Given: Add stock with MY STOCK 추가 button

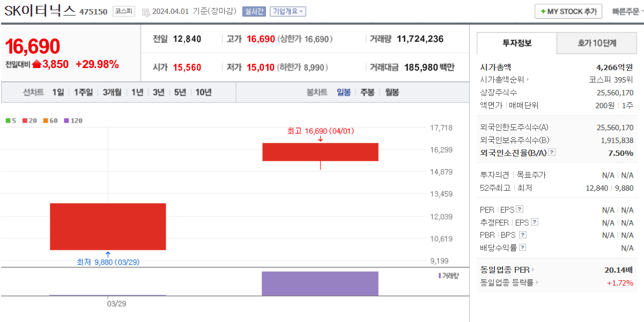Looking at the screenshot, I should [x=568, y=11].
